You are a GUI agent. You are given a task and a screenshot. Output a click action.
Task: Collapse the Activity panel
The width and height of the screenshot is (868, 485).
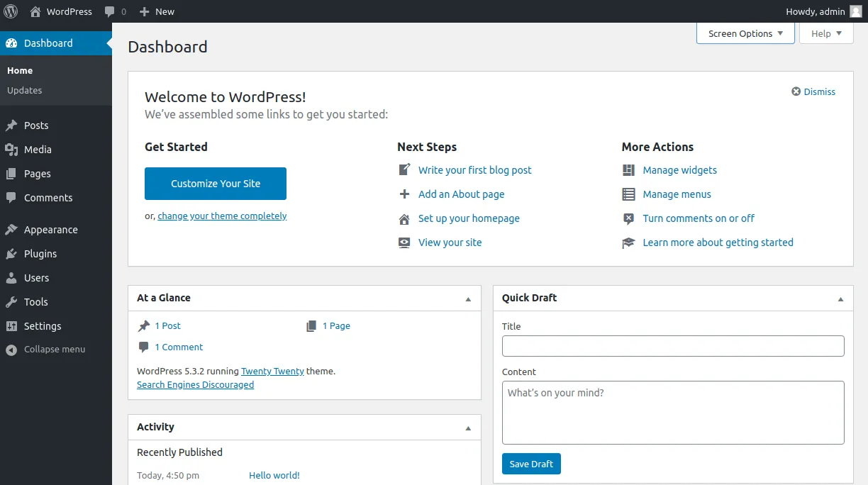(468, 428)
